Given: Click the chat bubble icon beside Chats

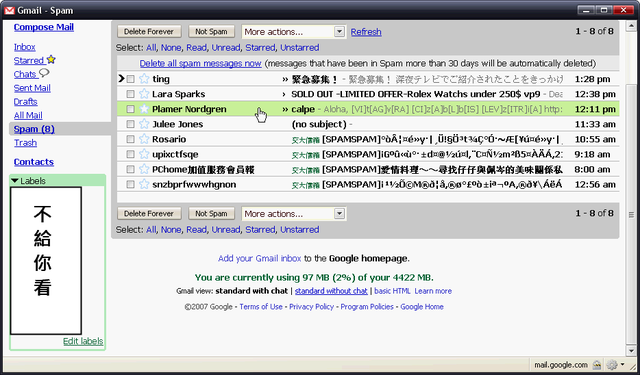Looking at the screenshot, I should tap(44, 73).
